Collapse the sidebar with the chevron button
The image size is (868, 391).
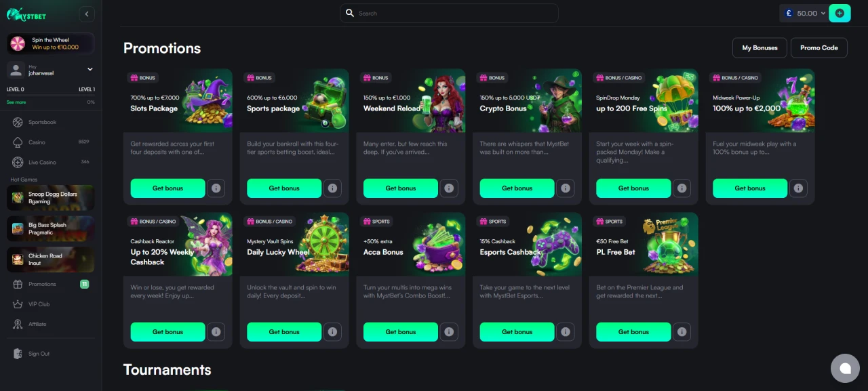86,14
